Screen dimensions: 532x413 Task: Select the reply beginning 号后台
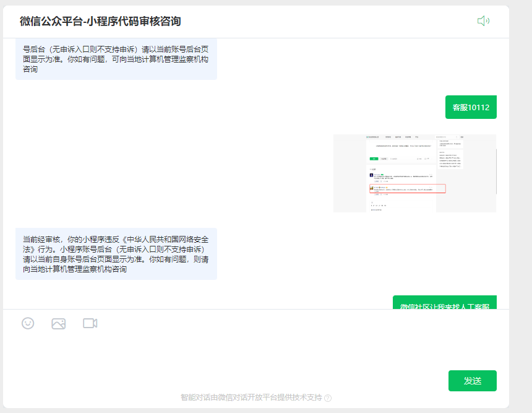click(x=116, y=59)
